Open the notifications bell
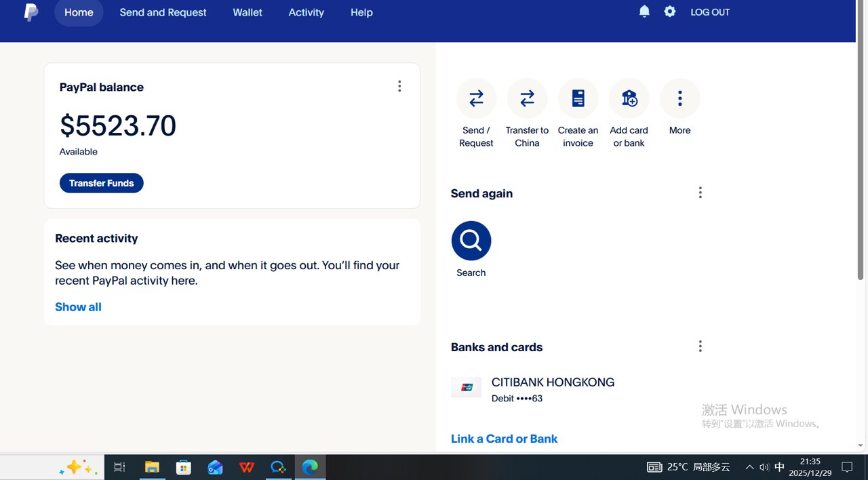 click(644, 12)
